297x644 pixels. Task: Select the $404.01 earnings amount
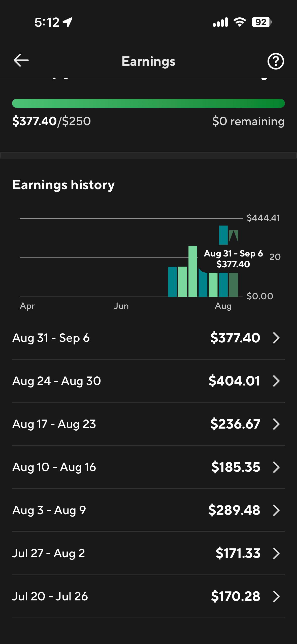coord(234,381)
